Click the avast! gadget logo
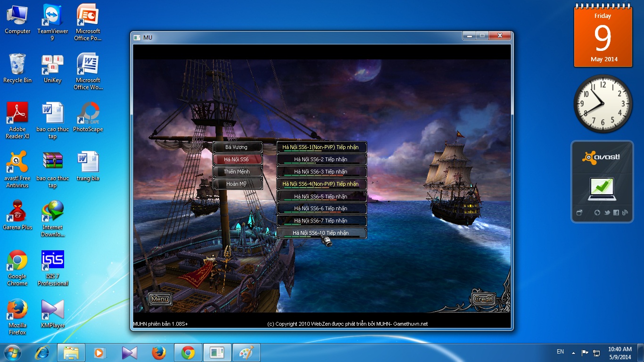 (x=601, y=157)
